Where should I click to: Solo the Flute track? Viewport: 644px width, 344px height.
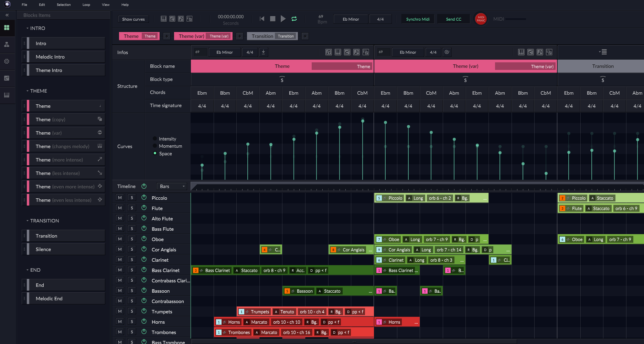pos(132,208)
